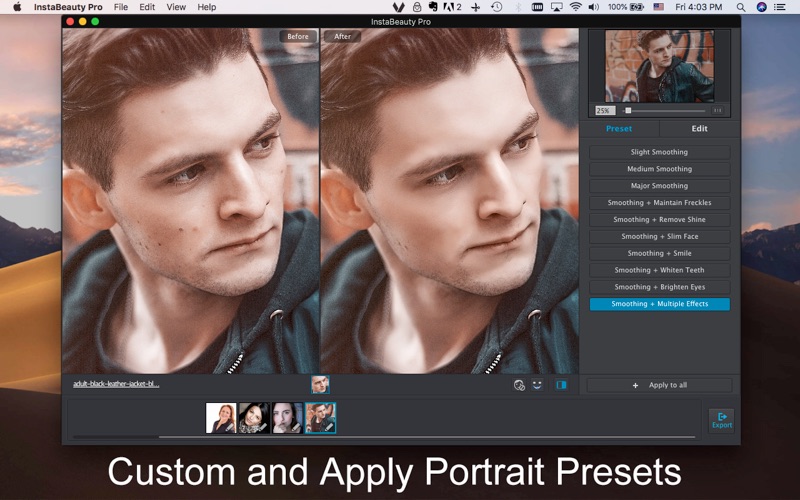This screenshot has height=500, width=800.
Task: Click the volume speaker icon
Action: [x=593, y=7]
